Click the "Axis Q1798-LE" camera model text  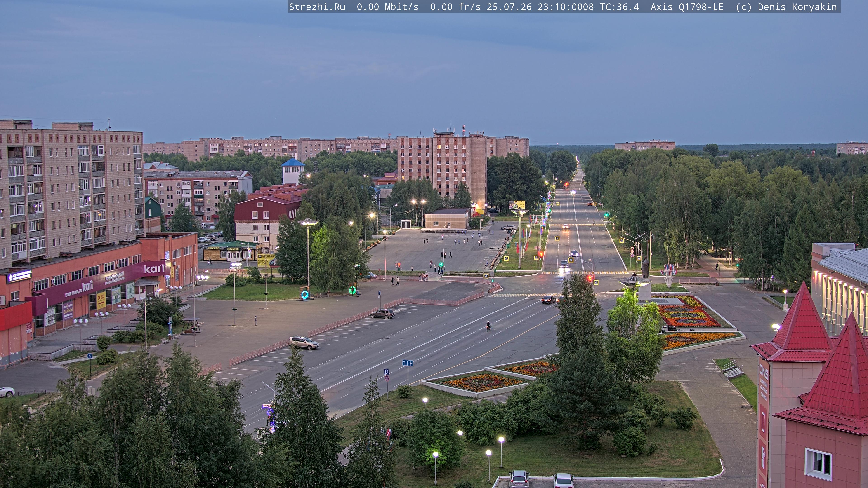coord(687,7)
